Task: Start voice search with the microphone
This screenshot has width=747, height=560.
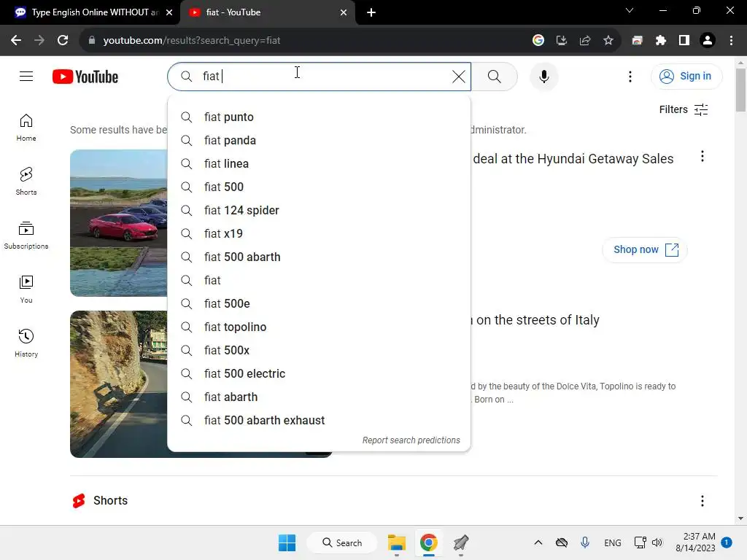Action: 543,76
